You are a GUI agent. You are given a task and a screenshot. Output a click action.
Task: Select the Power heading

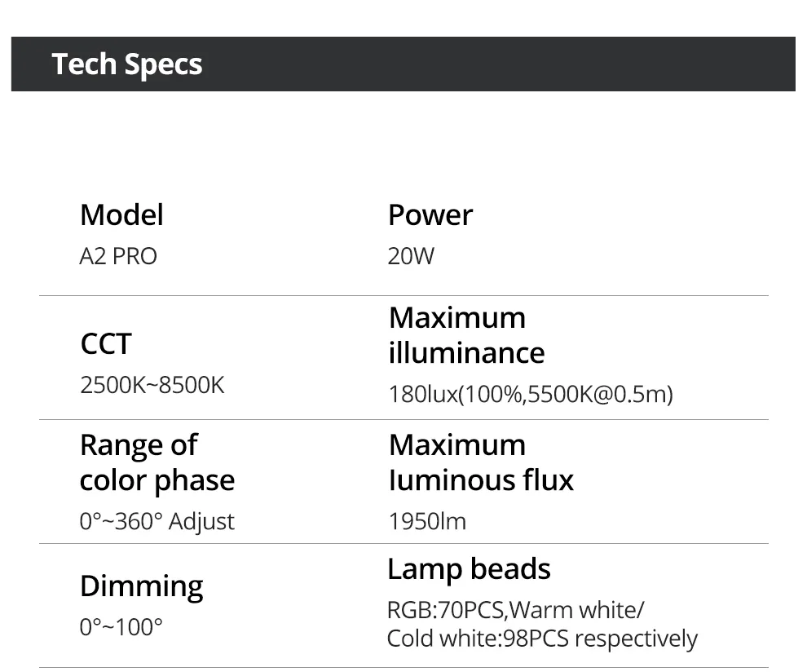click(x=430, y=215)
